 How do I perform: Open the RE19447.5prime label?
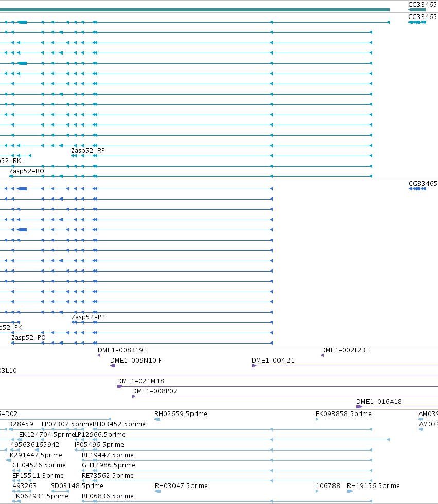[108, 455]
